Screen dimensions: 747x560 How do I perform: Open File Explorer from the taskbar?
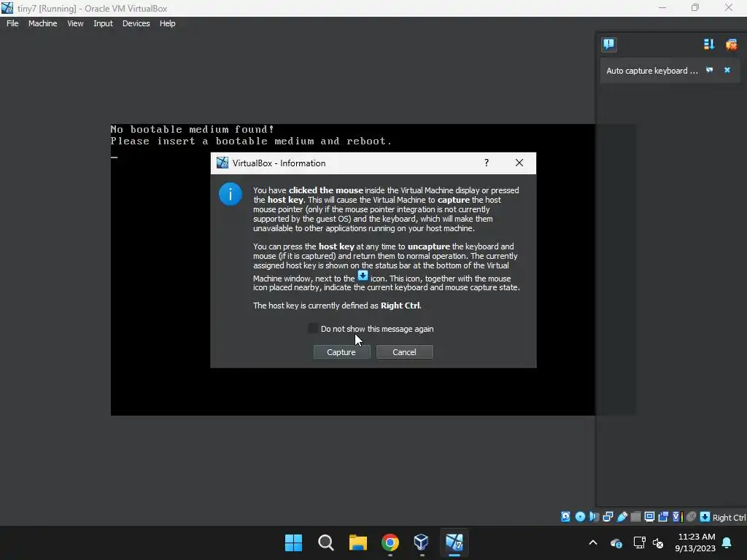[x=357, y=542]
